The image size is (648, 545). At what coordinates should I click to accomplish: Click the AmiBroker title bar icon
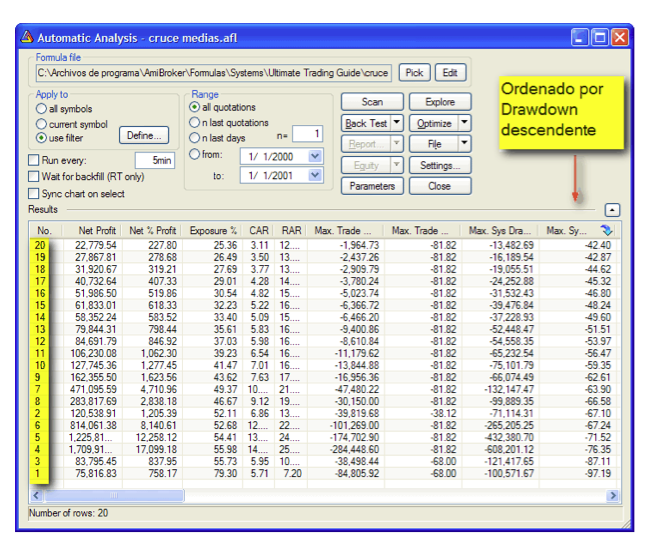click(x=27, y=37)
